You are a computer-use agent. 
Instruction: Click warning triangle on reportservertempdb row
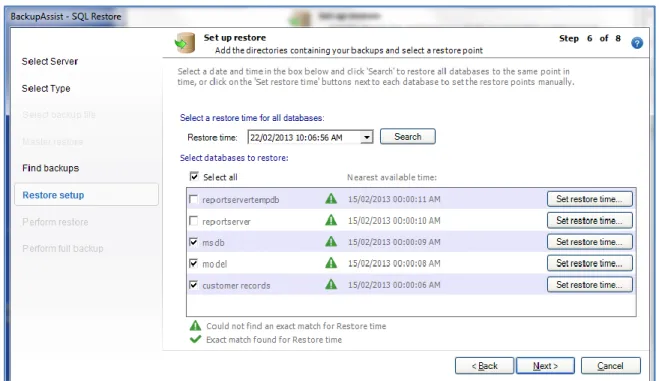pos(331,199)
